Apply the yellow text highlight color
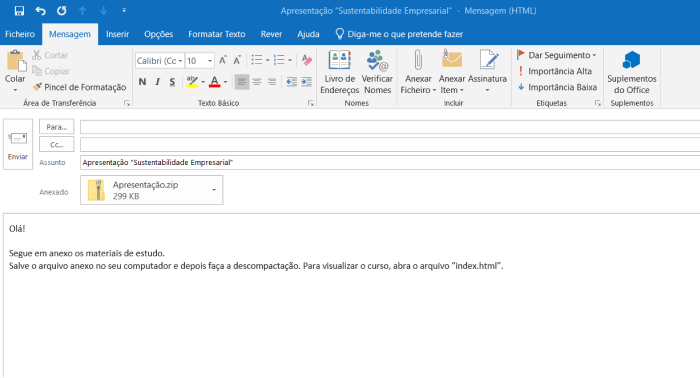 coord(192,82)
